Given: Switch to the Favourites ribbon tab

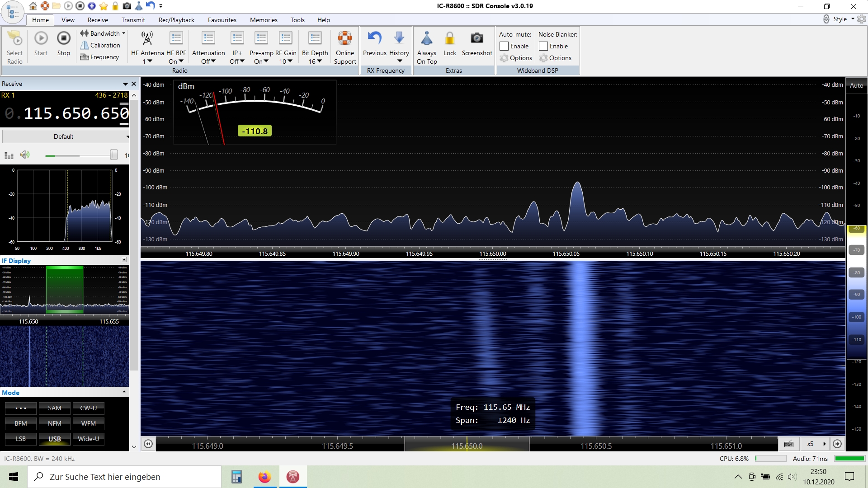Looking at the screenshot, I should pyautogui.click(x=222, y=20).
